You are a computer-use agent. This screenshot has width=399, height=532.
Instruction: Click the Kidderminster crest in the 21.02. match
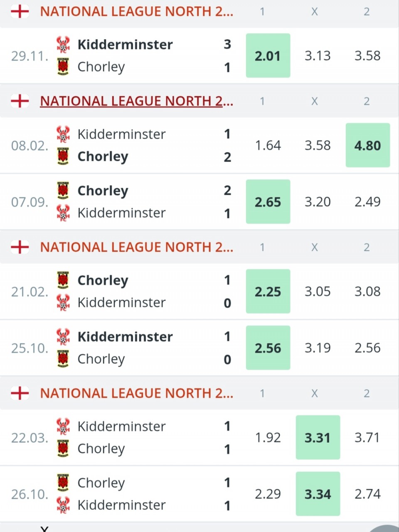tap(63, 302)
